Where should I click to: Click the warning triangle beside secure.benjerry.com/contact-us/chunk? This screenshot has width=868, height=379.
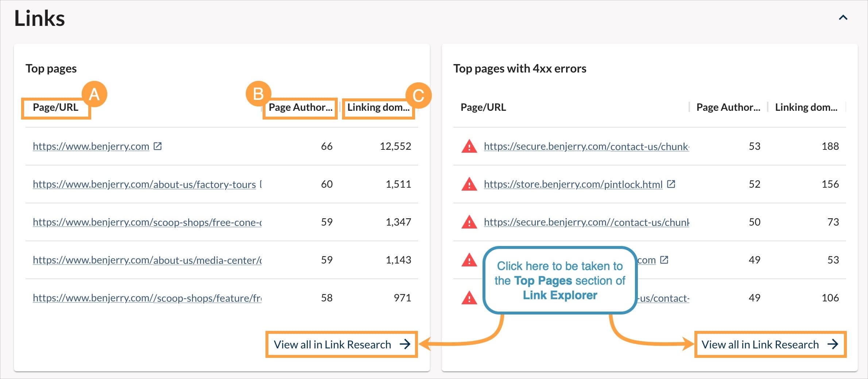point(469,146)
